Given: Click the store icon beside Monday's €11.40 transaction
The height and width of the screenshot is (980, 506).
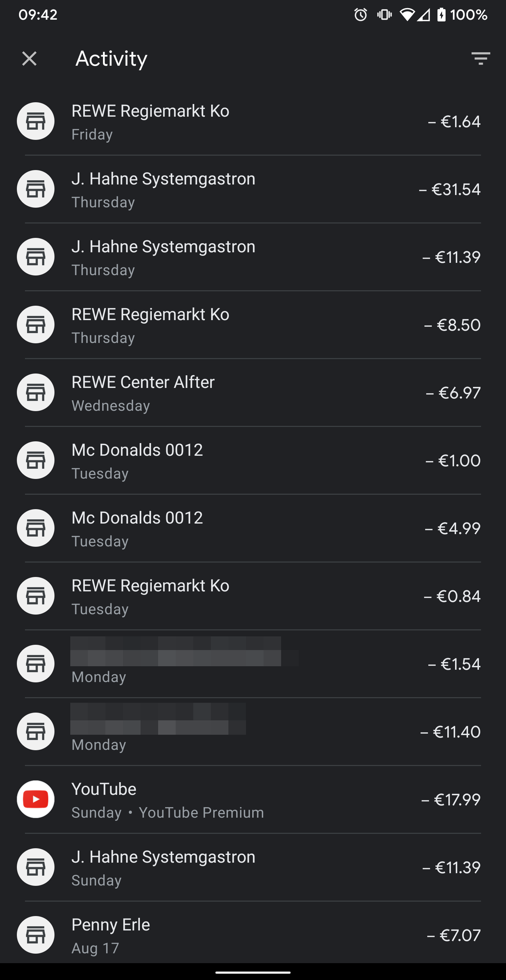Looking at the screenshot, I should coord(35,731).
